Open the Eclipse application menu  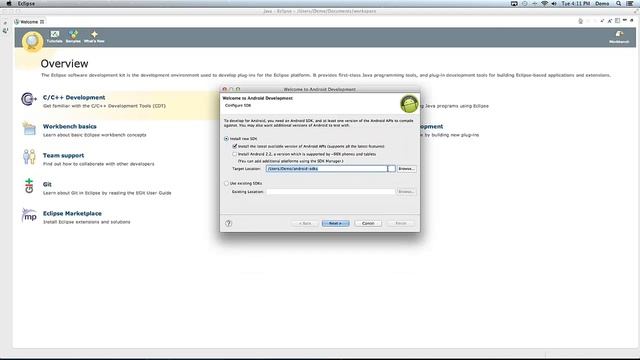pos(26,3)
